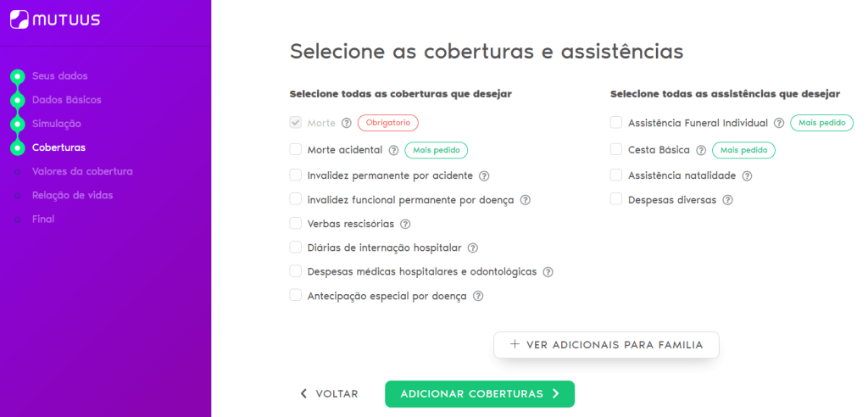868x417 pixels.
Task: Click the help icon next to Morte
Action: tap(347, 123)
